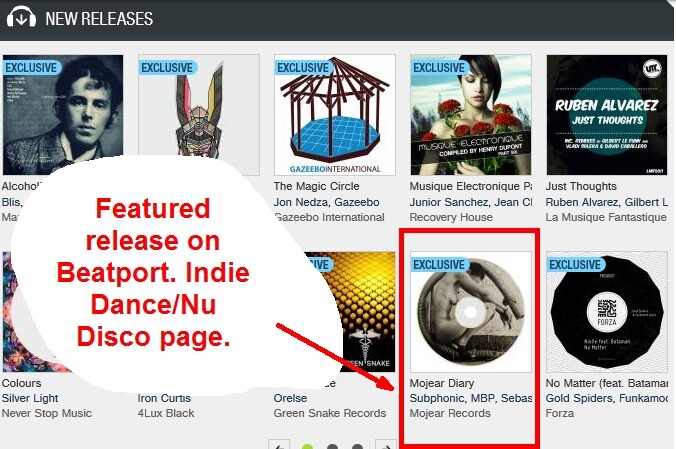Click the NEW RELEASES heading
676x449 pixels.
tap(99, 19)
